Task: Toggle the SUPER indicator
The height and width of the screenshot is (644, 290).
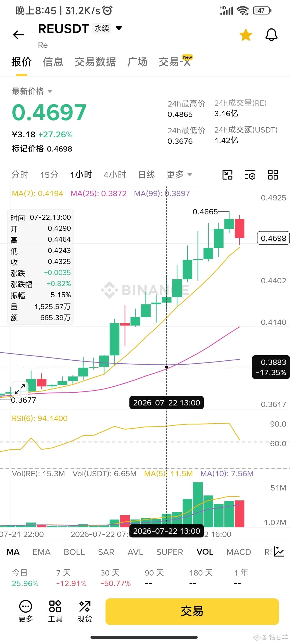Action: (x=170, y=552)
